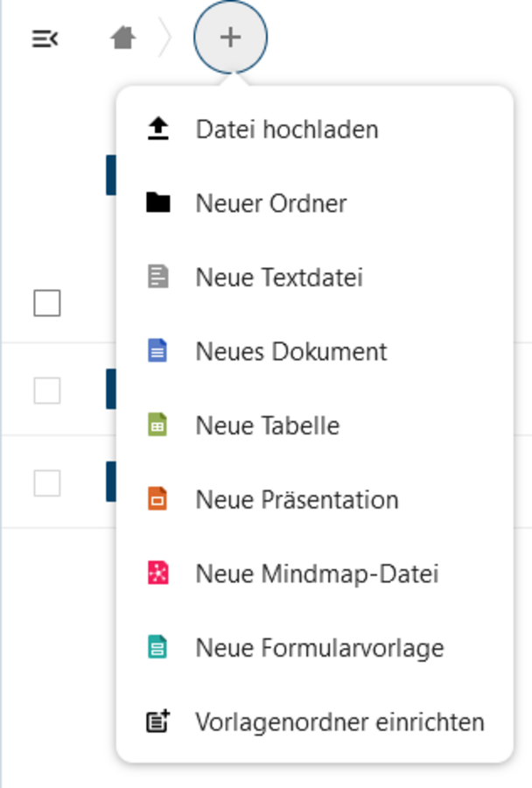Check the second file row checkbox
This screenshot has height=788, width=532.
point(47,483)
